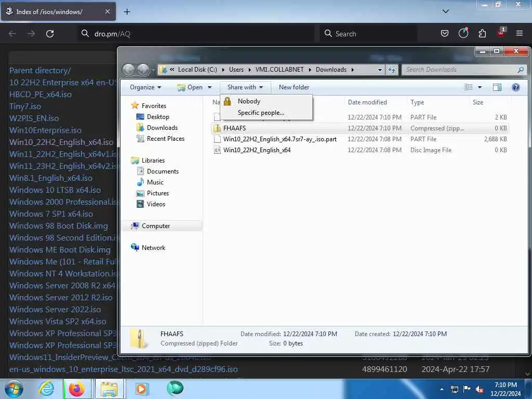The height and width of the screenshot is (399, 532).
Task: Open Firefox Pocket save icon
Action: click(x=445, y=33)
